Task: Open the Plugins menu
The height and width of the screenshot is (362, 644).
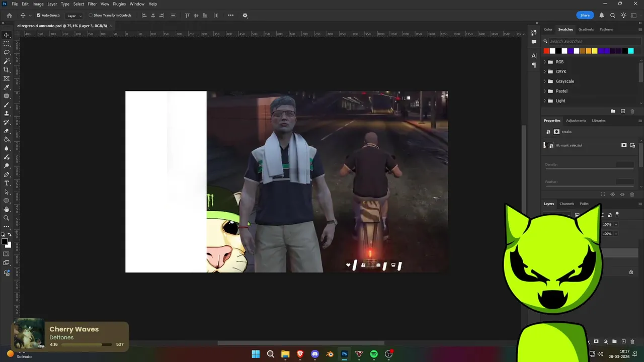Action: pyautogui.click(x=119, y=4)
